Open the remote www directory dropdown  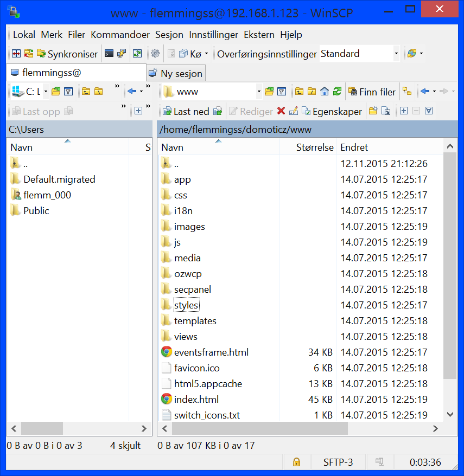click(x=259, y=92)
